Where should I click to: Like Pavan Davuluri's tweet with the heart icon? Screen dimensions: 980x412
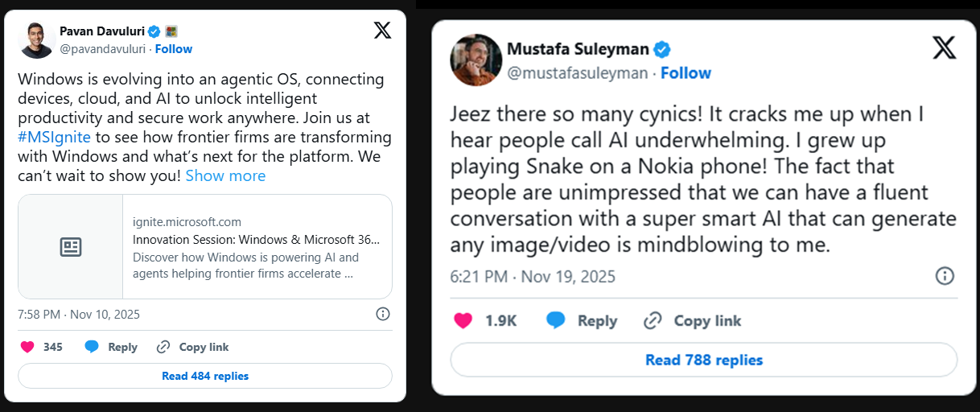27,347
